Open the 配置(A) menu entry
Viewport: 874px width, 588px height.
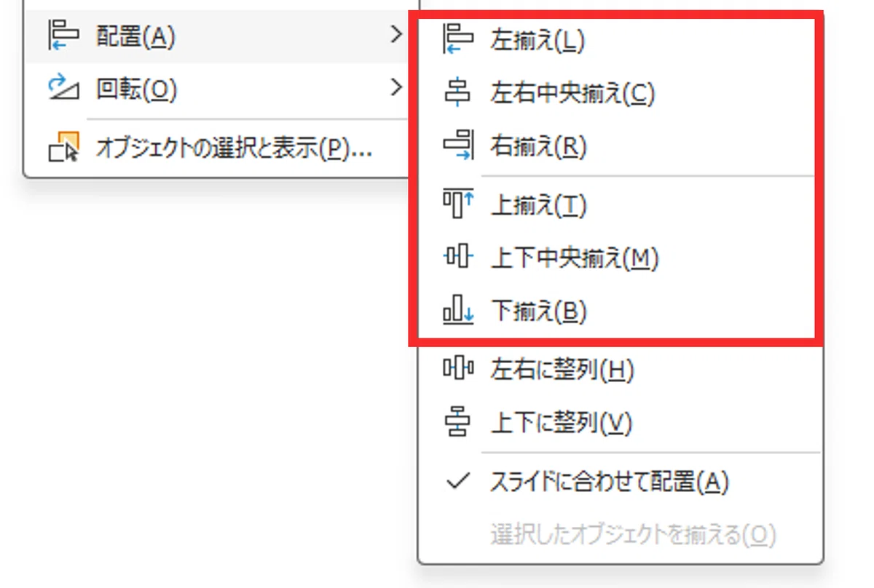point(216,36)
